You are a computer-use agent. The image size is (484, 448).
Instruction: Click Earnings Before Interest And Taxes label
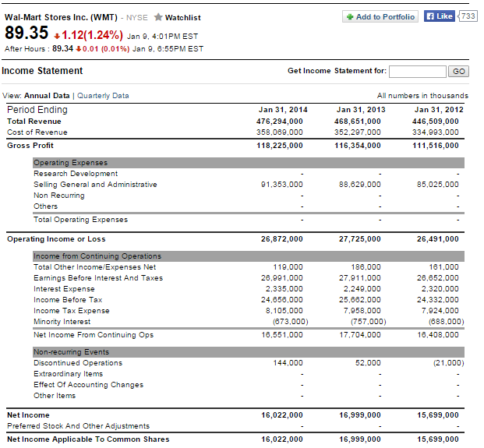click(x=98, y=278)
